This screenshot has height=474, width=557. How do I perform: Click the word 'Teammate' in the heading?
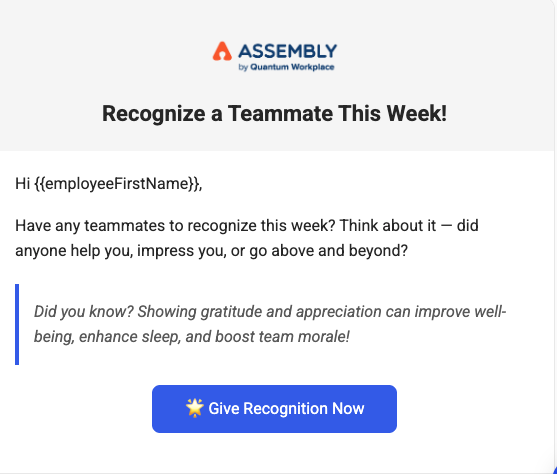(280, 113)
